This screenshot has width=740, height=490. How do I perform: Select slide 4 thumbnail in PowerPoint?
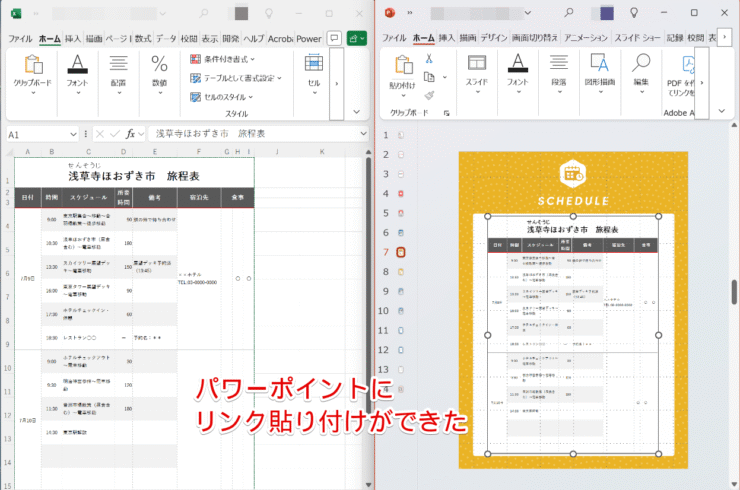click(x=400, y=194)
